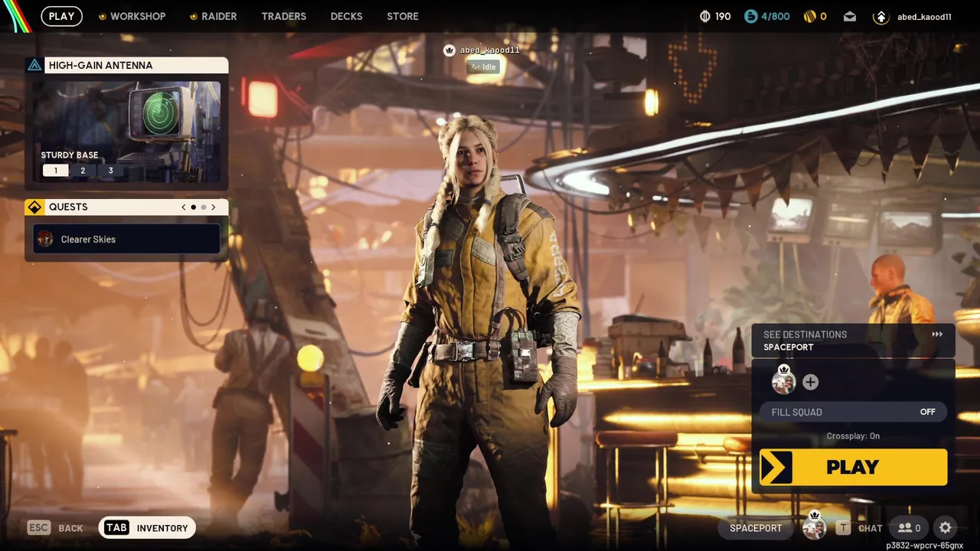This screenshot has width=980, height=551.
Task: Open the Clearer Skies quest
Action: tap(127, 239)
